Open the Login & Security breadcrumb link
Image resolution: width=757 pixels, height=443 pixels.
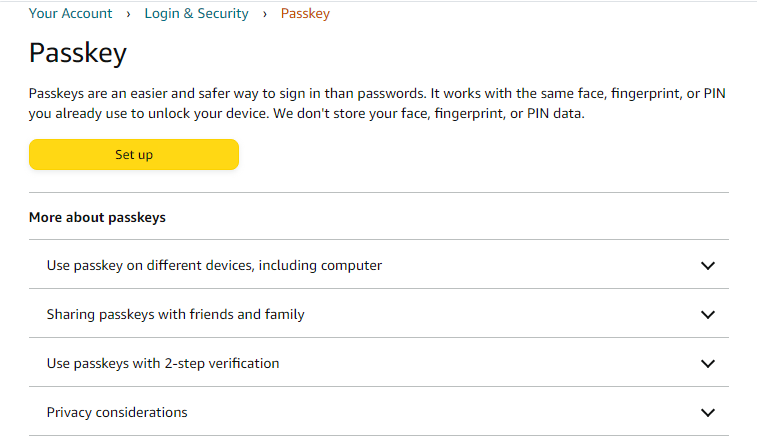click(196, 14)
